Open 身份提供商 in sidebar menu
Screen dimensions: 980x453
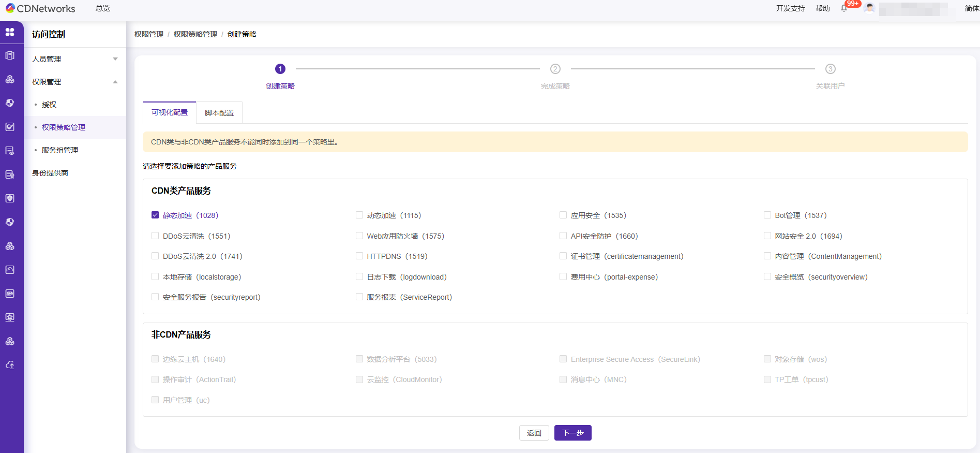50,173
